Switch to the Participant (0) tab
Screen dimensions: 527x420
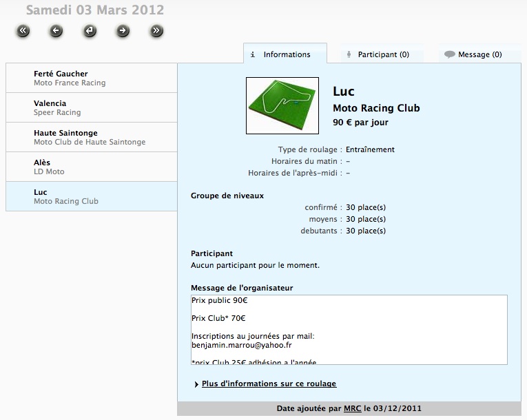(x=382, y=54)
